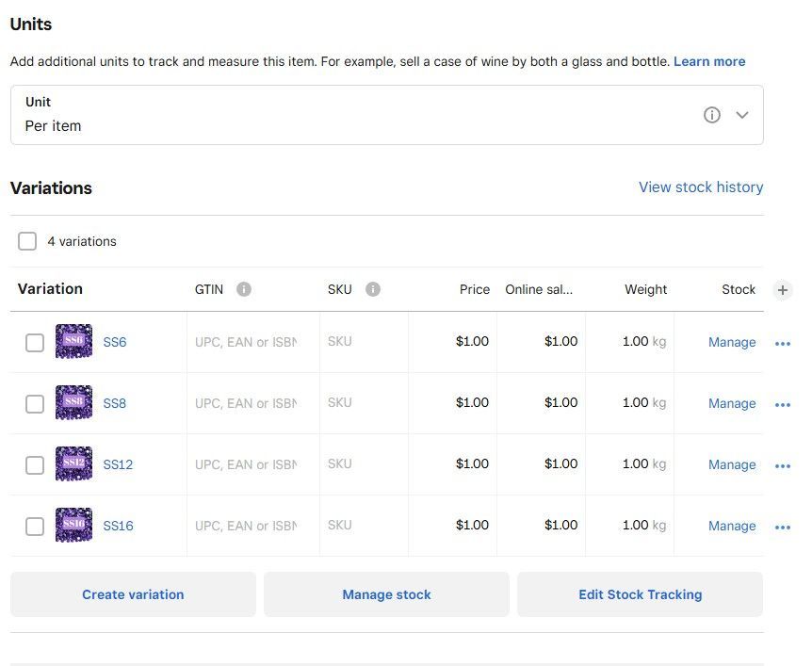Click the SKU input field for SS6
Viewport: 812px width, 666px height.
[x=364, y=342]
